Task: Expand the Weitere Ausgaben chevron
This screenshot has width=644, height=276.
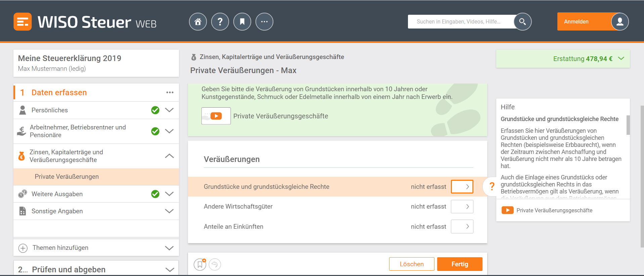Action: 170,194
